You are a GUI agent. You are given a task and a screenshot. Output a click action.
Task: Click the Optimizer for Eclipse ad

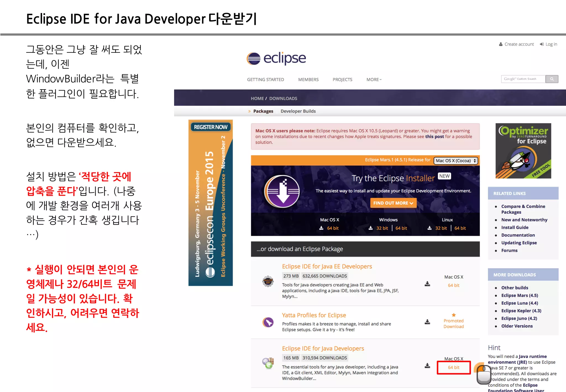point(523,151)
